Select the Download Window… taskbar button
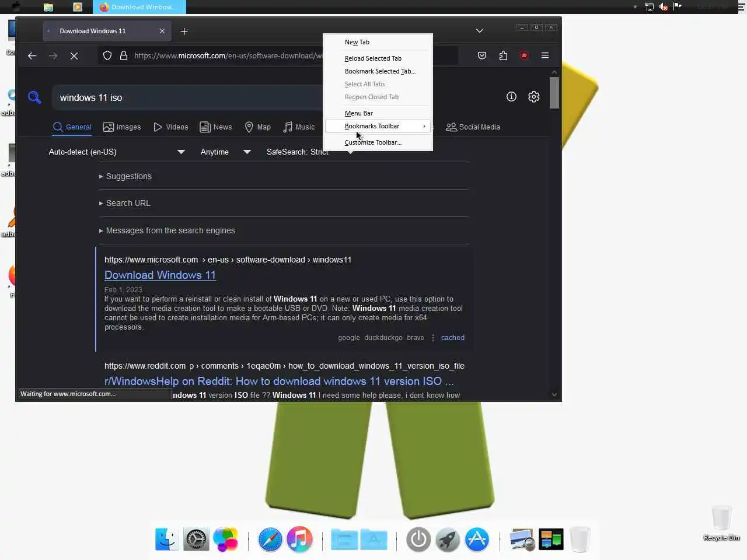747x560 pixels. (139, 7)
